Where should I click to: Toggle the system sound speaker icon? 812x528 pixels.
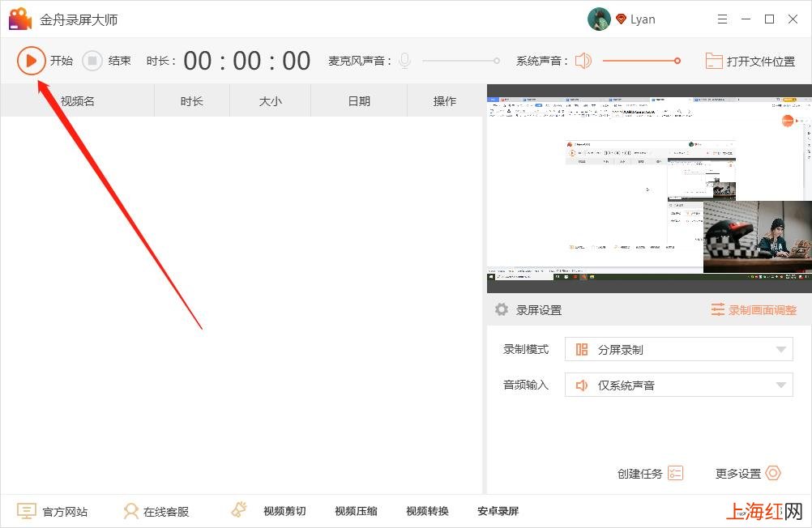click(x=583, y=61)
